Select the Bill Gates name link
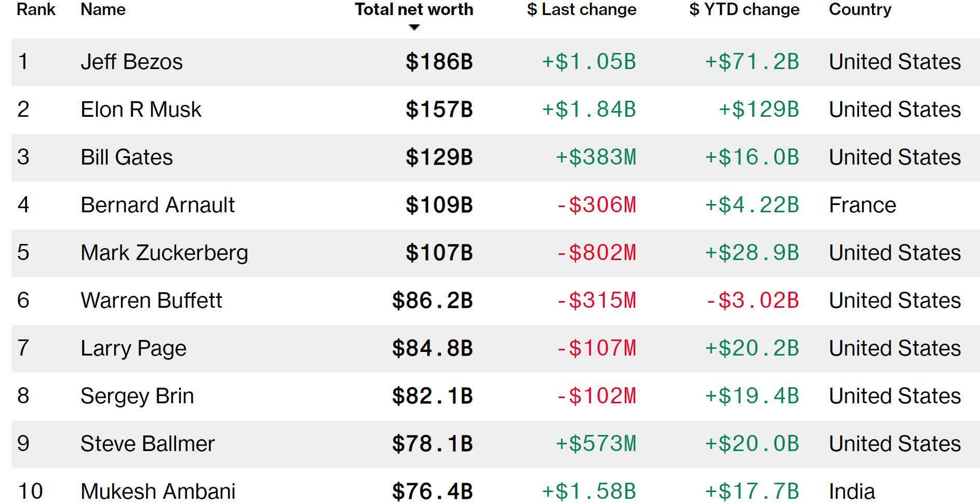This screenshot has height=504, width=980. 127,157
